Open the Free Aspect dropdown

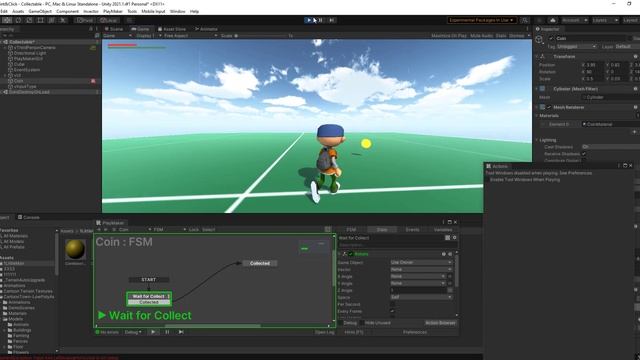coord(190,36)
